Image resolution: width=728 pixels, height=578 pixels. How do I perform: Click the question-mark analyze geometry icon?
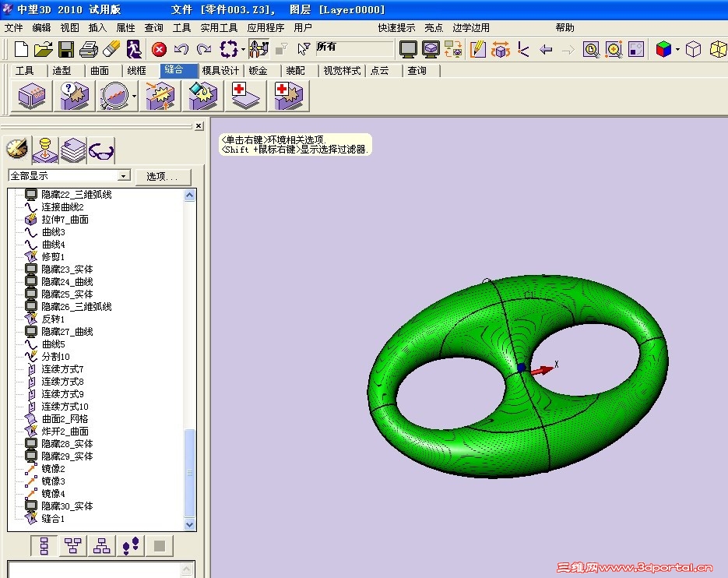pyautogui.click(x=74, y=96)
